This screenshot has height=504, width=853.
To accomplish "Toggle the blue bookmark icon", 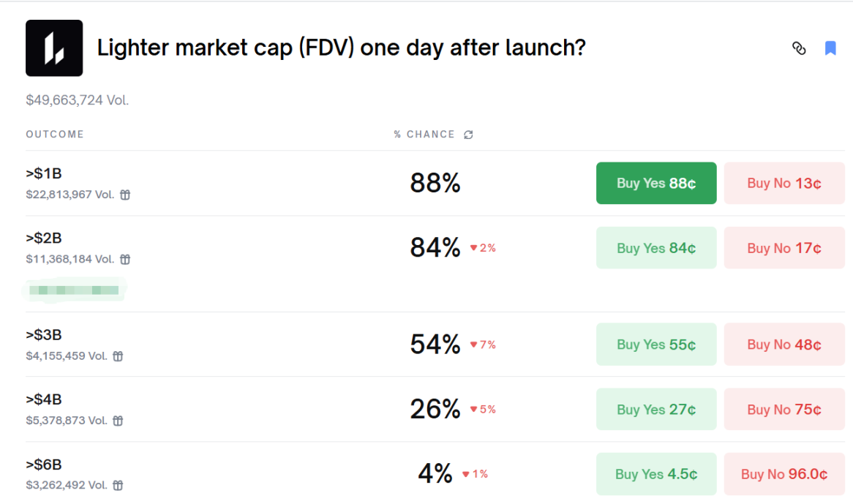I will pos(830,48).
